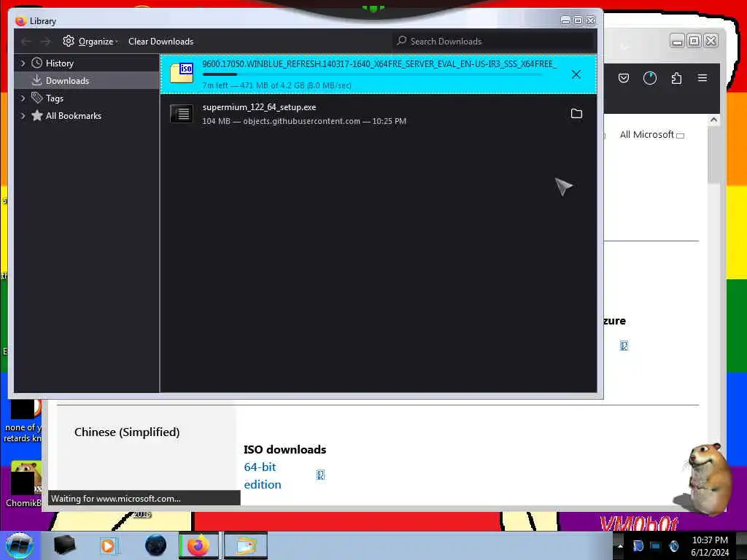
Task: Click the webpage vertical scrollbar thumb
Action: (713, 155)
